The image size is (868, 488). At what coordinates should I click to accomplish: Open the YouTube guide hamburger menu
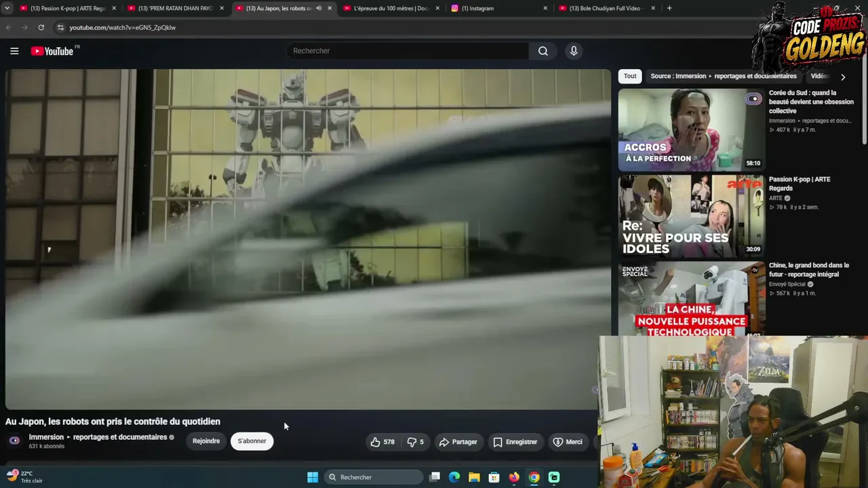(14, 51)
